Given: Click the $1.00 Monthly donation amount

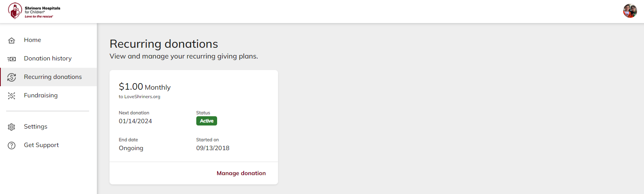Looking at the screenshot, I should pos(145,87).
